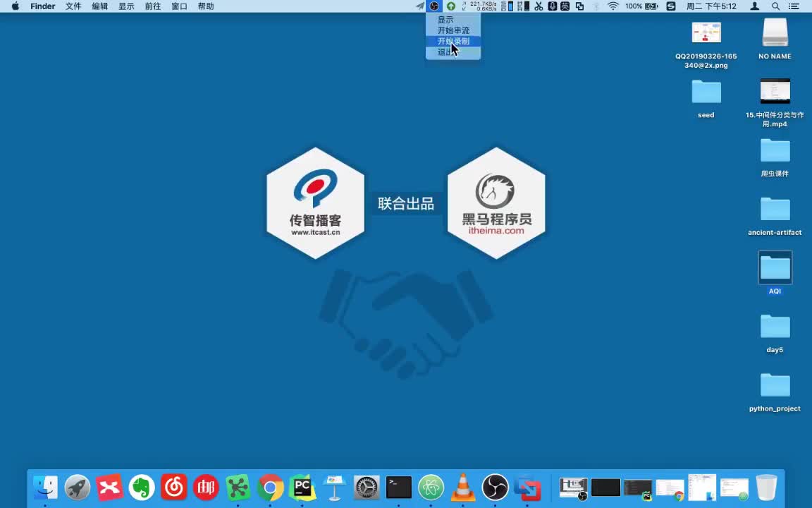Open the 文件 menu
Screen dimensions: 812x508
pos(73,6)
